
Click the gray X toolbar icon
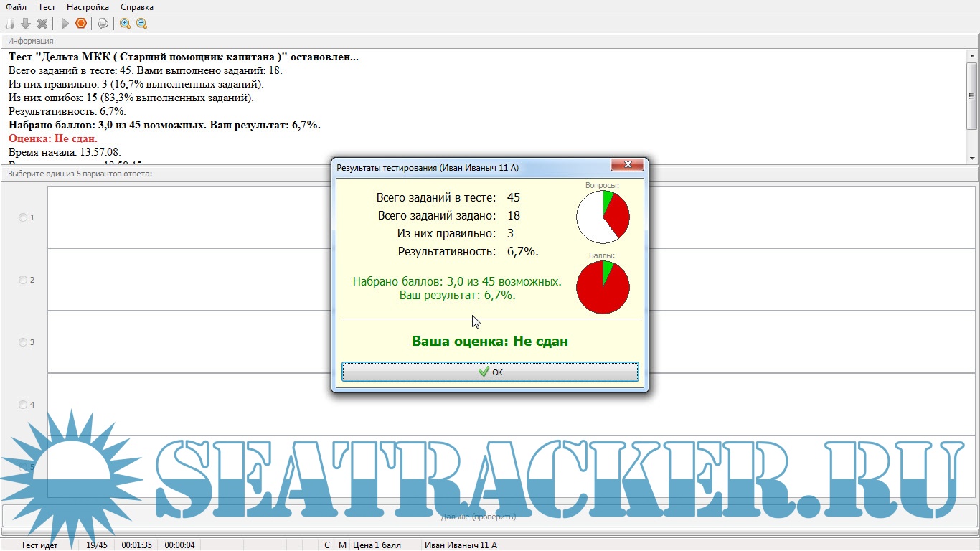42,24
